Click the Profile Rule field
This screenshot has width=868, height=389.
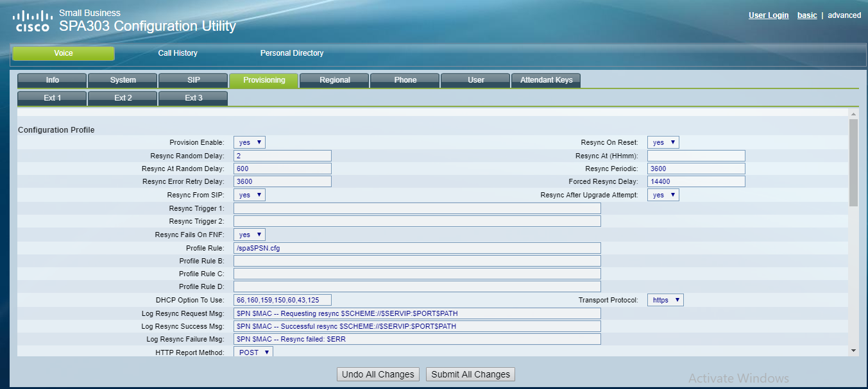(x=417, y=248)
